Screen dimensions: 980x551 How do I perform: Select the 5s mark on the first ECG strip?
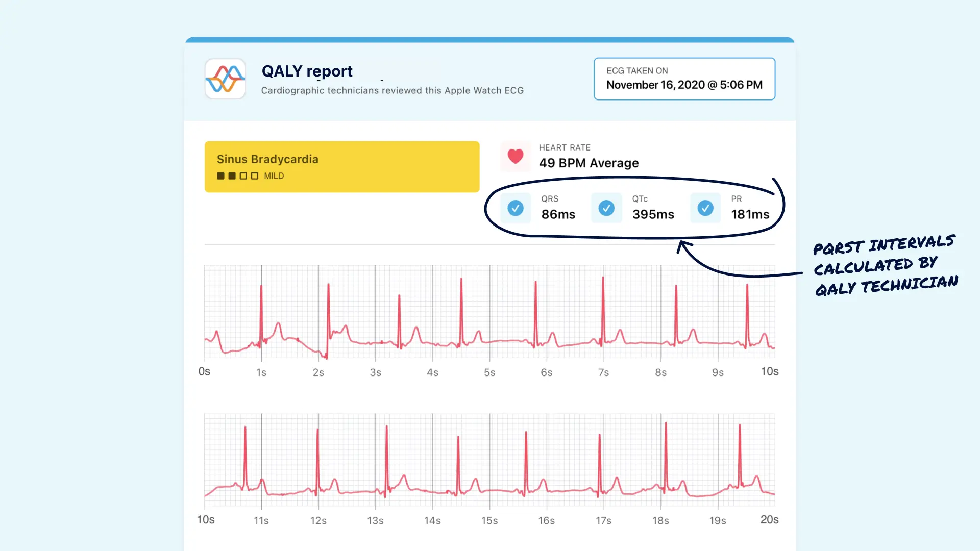(489, 372)
